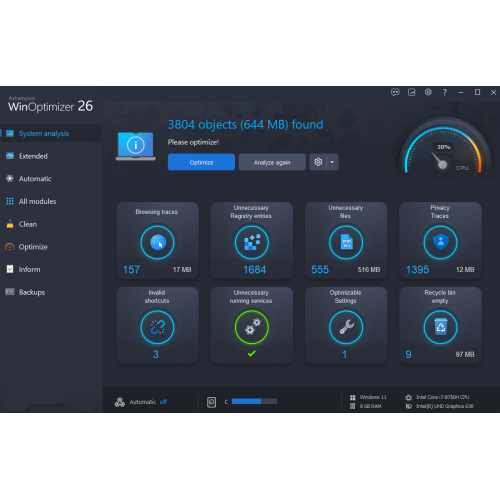The height and width of the screenshot is (500, 500).
Task: Click the C drive usage bar
Action: click(254, 401)
